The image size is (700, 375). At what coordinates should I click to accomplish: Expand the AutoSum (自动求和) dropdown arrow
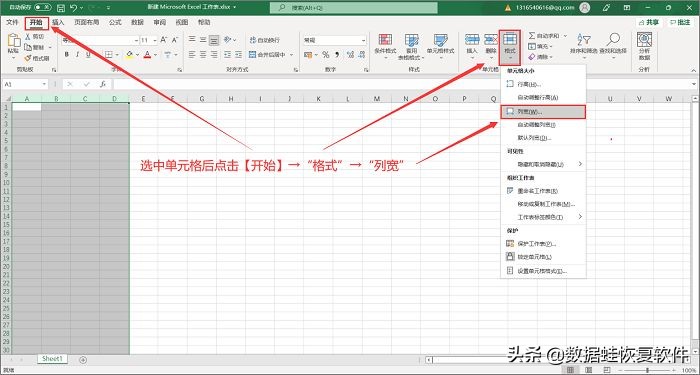(x=565, y=35)
